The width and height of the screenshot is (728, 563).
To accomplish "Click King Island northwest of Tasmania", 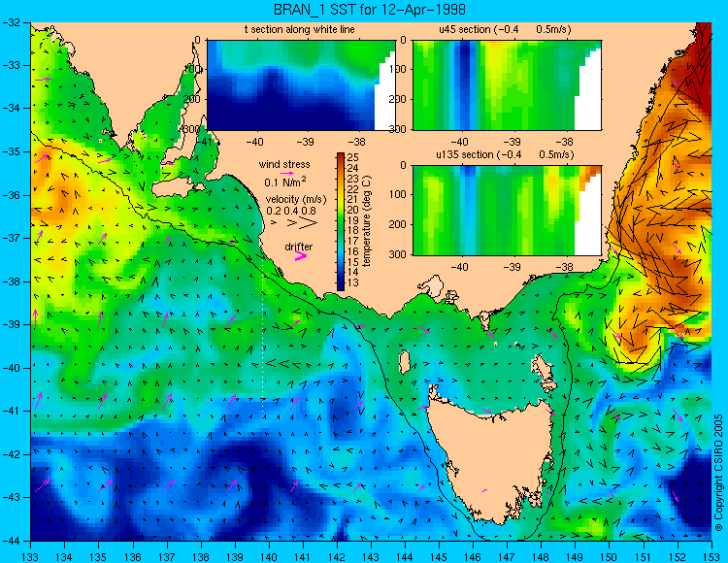I will pos(405,361).
